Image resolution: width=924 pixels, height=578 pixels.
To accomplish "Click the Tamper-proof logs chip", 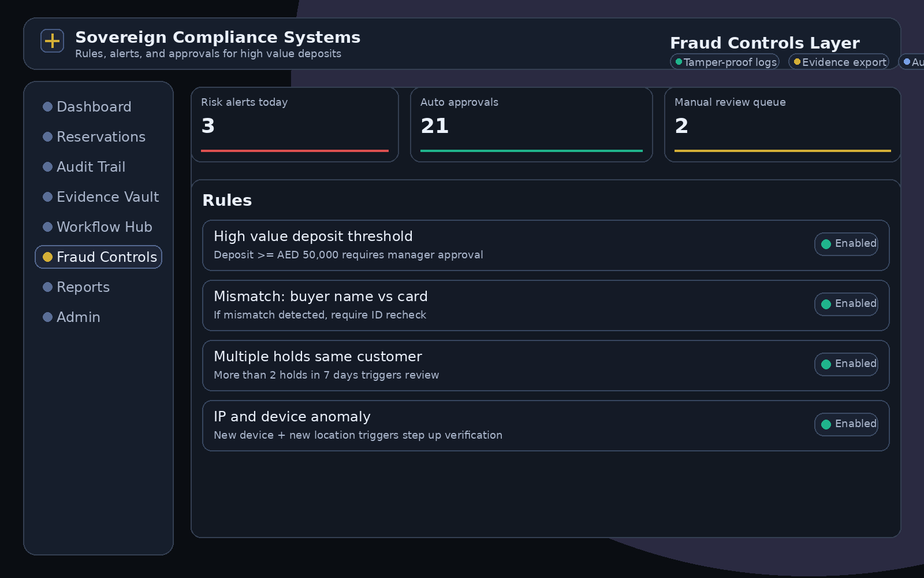I will coord(725,61).
